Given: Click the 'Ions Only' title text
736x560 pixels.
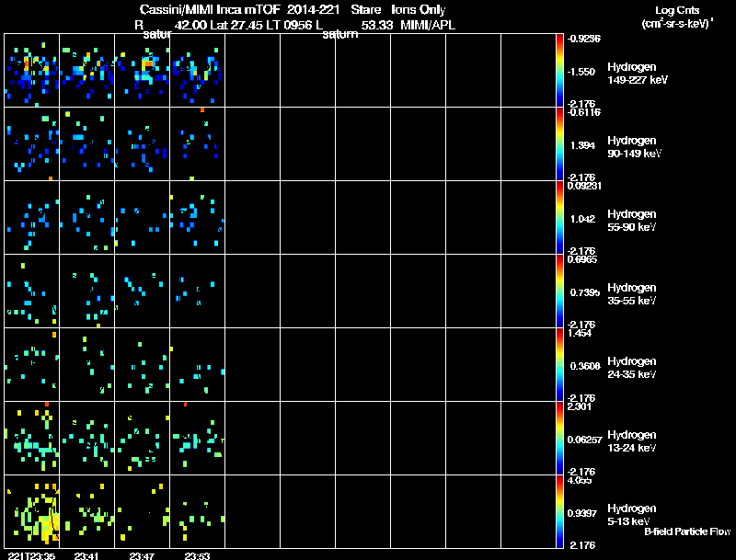Looking at the screenshot, I should pos(419,10).
